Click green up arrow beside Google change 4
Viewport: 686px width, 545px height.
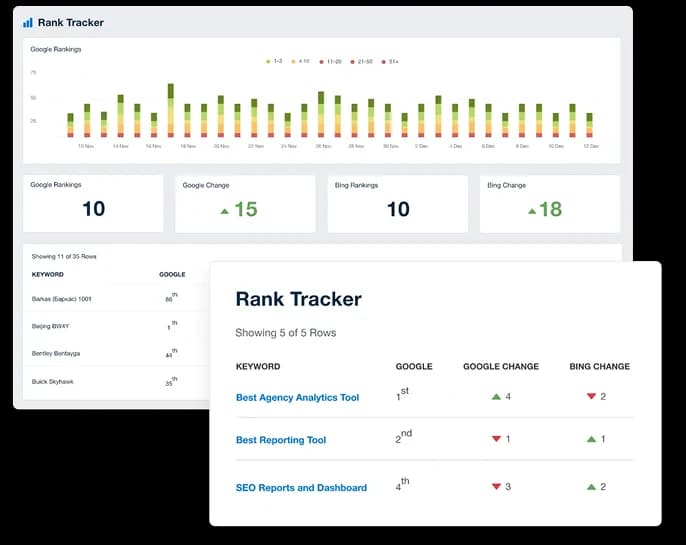(496, 397)
